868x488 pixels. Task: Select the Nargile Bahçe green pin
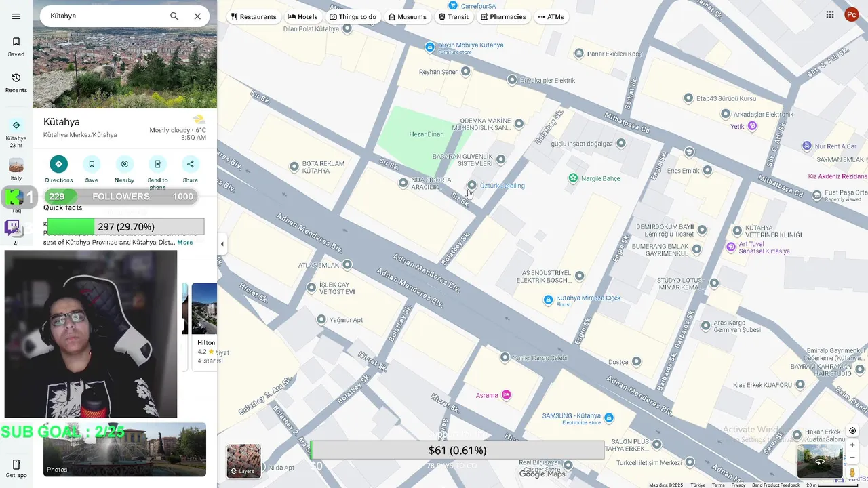pyautogui.click(x=573, y=178)
